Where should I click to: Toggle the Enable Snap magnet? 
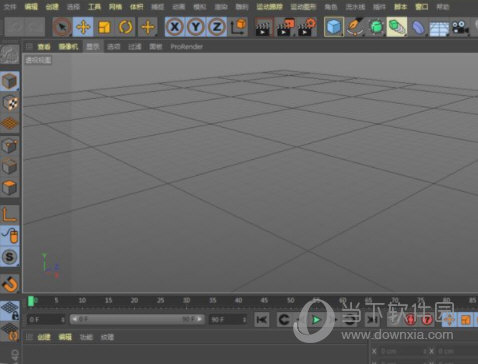click(10, 284)
